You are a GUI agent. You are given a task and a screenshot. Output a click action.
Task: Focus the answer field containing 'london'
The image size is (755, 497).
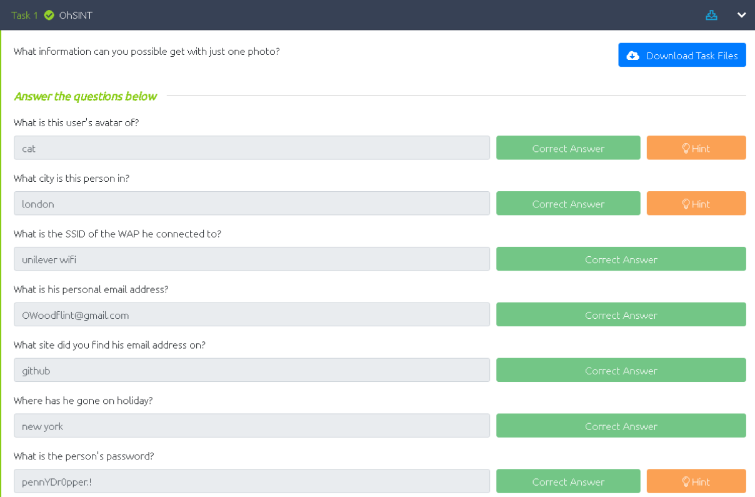click(252, 204)
